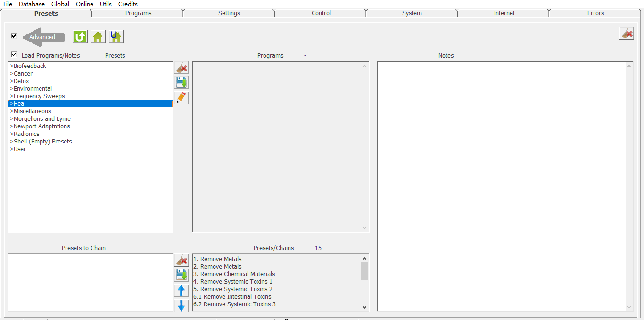
Task: Open the Shell (Empty) Presets folder
Action: pyautogui.click(x=42, y=142)
